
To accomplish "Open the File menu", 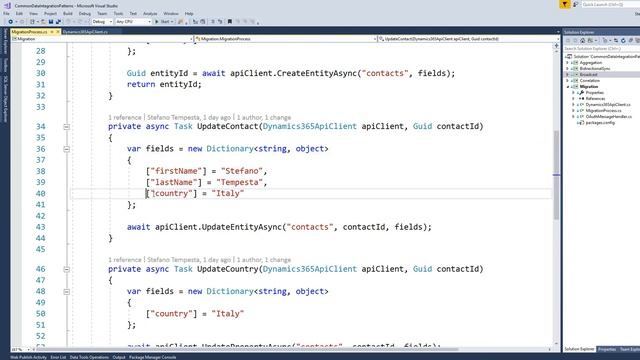I will [x=6, y=13].
